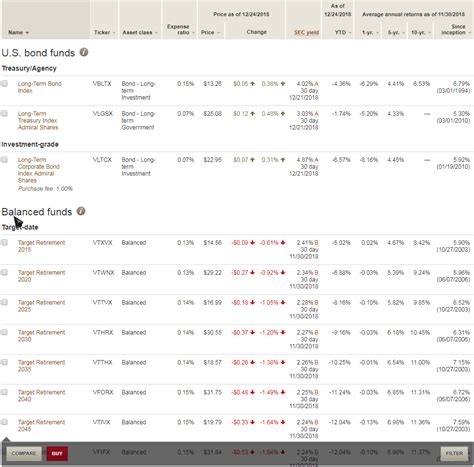Click the $22.95 price of VLTCX

tap(212, 159)
